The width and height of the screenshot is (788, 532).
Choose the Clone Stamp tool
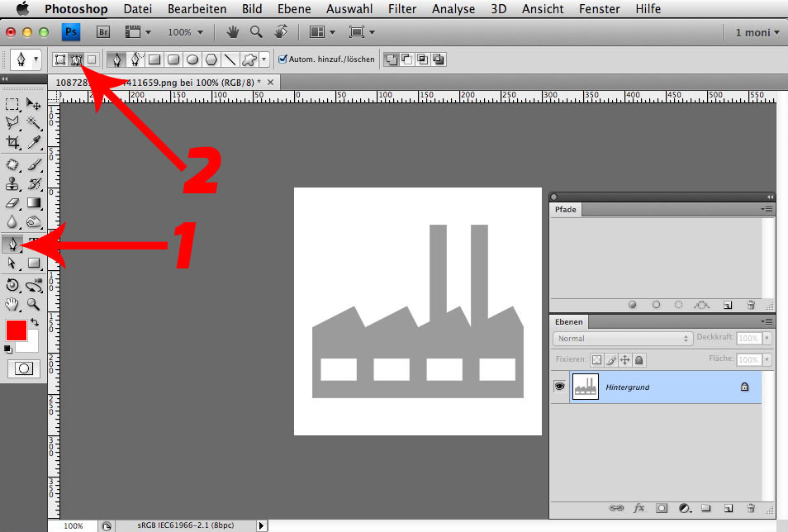coord(12,184)
